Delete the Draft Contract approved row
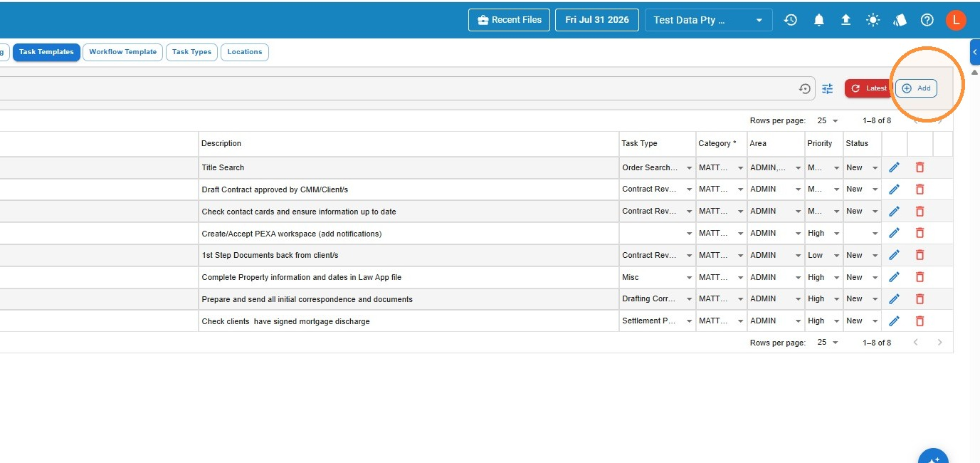The height and width of the screenshot is (463, 980). pos(920,189)
